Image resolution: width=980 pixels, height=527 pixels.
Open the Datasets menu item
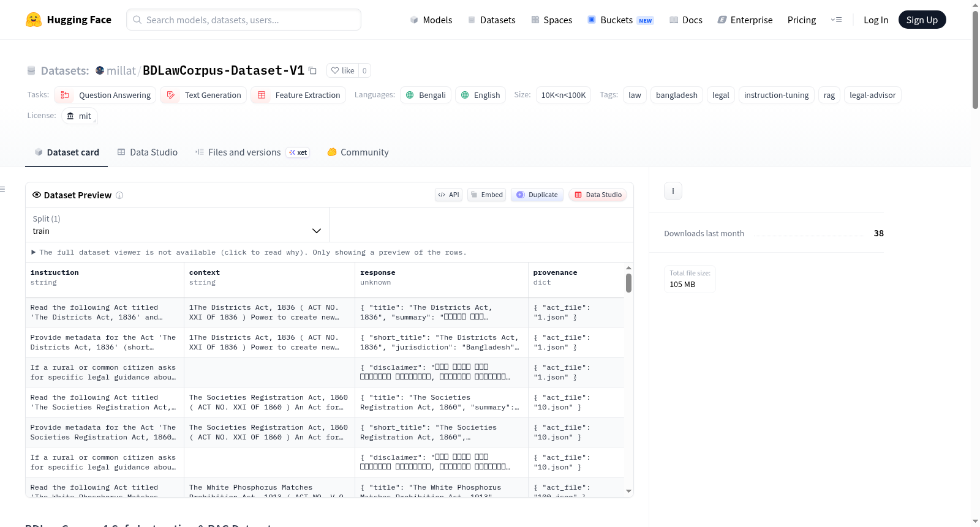click(492, 20)
